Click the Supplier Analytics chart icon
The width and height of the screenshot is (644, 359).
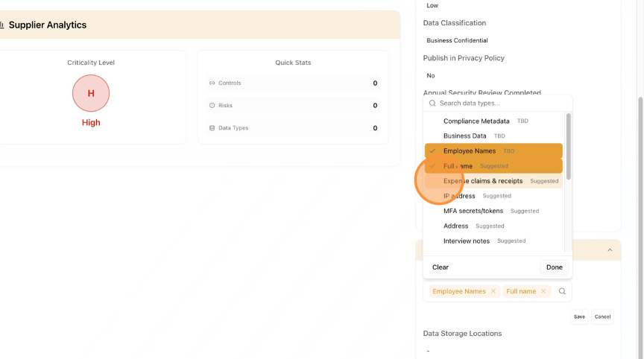click(2, 25)
